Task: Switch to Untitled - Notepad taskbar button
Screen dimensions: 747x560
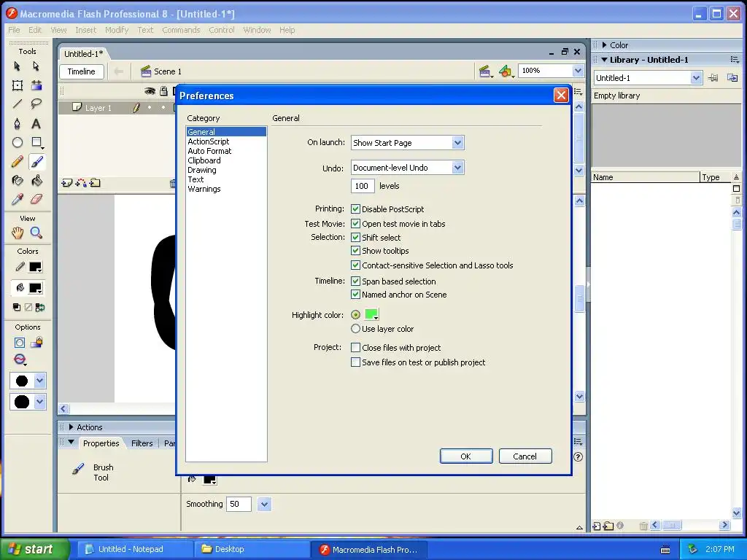Action: click(x=135, y=549)
